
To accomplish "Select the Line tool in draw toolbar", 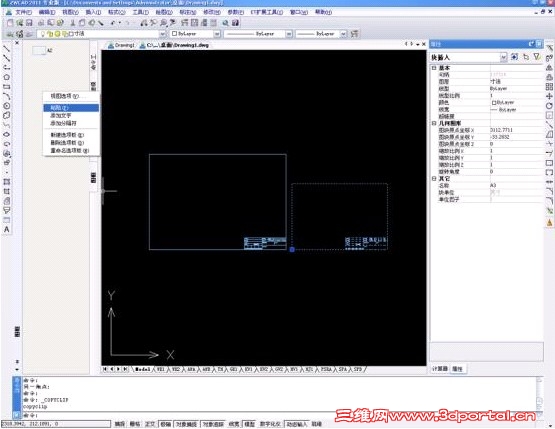I will pos(6,48).
